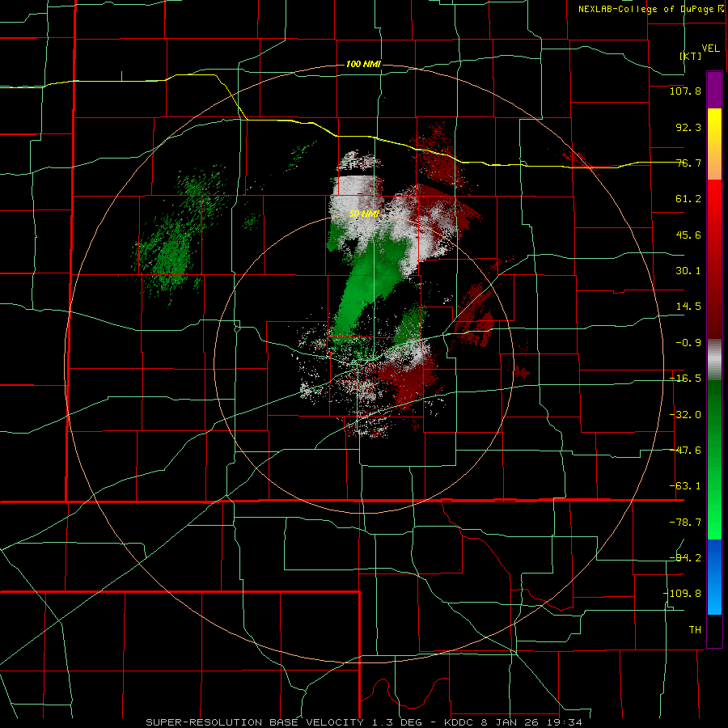Select the -63.1 legend value

pyautogui.click(x=685, y=486)
